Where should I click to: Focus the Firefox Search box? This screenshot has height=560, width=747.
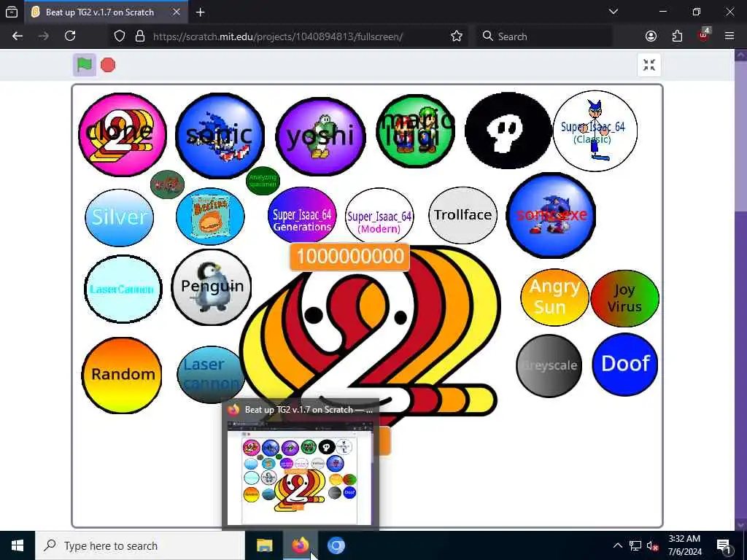click(544, 36)
